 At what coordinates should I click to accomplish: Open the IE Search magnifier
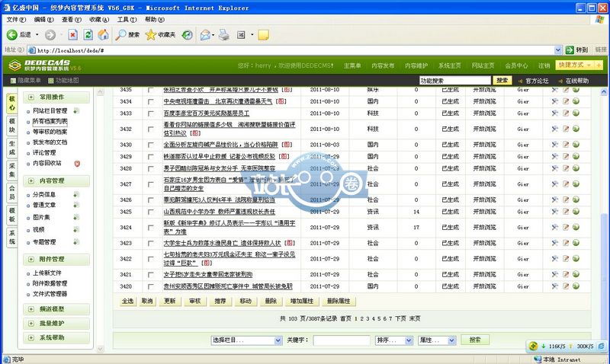121,35
